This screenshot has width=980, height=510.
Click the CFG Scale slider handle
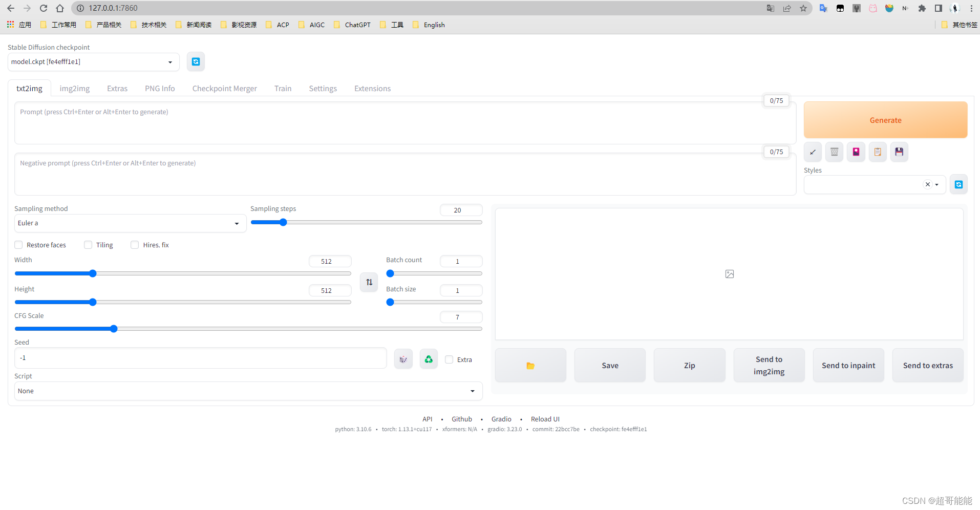click(114, 329)
